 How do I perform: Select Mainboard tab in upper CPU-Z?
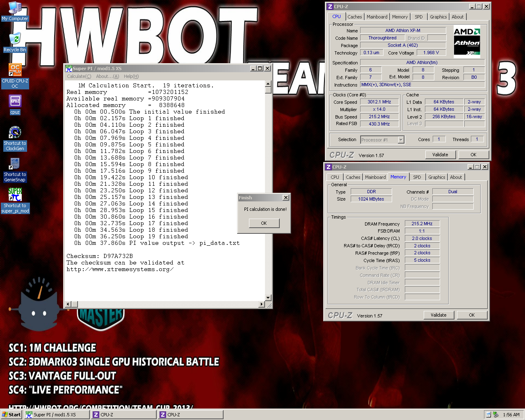coord(377,17)
